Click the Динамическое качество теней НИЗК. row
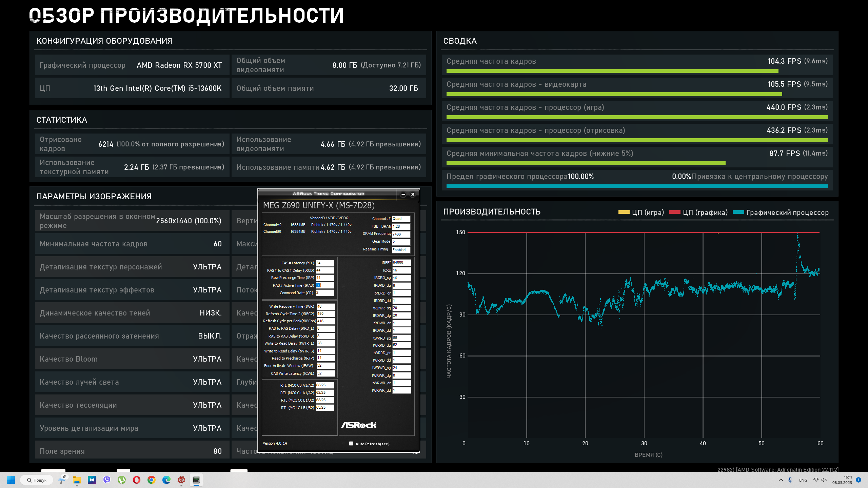The width and height of the screenshot is (868, 488). coord(132,313)
